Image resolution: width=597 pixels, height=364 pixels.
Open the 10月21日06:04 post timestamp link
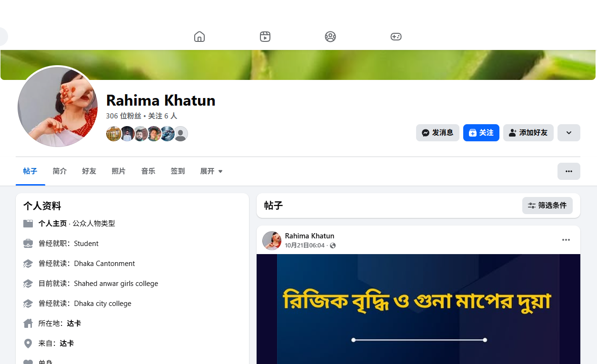[305, 246]
